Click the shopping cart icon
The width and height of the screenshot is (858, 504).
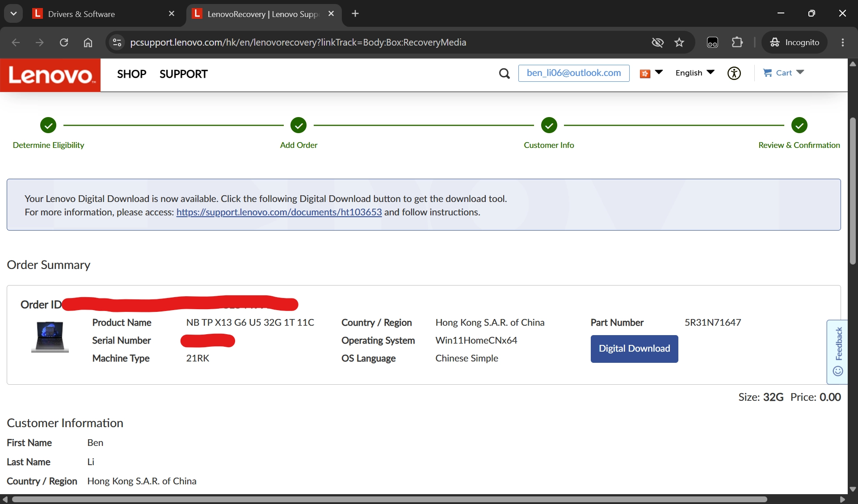pos(767,73)
